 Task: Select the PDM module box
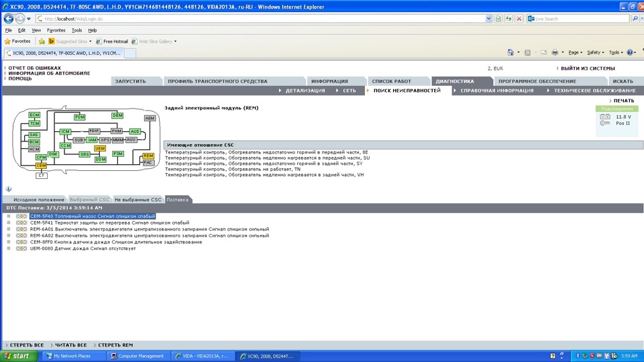80,117
